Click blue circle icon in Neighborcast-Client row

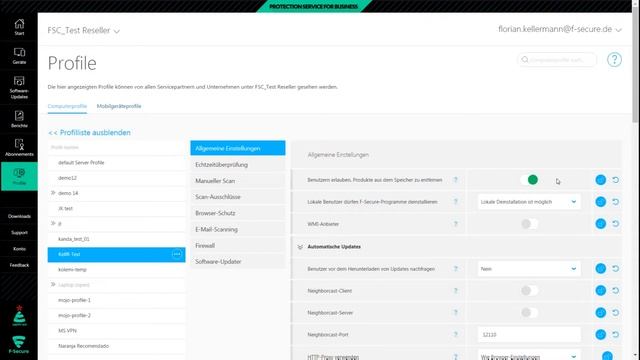point(600,291)
